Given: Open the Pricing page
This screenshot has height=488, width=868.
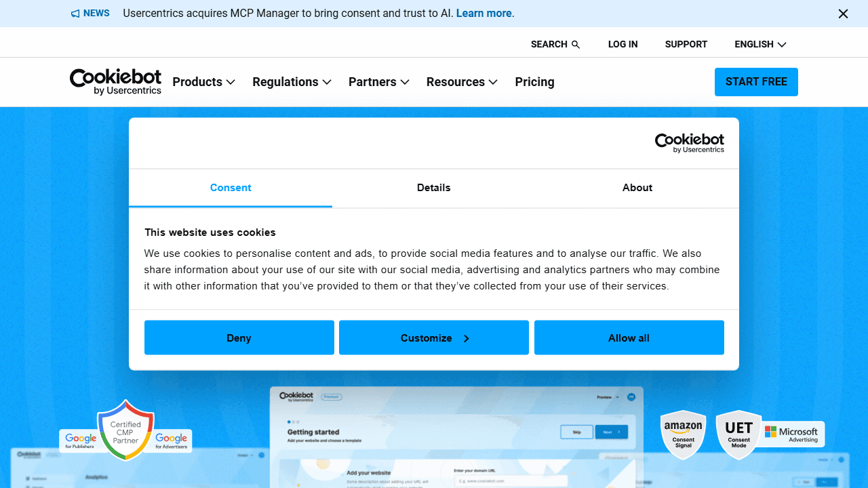Looking at the screenshot, I should [534, 82].
